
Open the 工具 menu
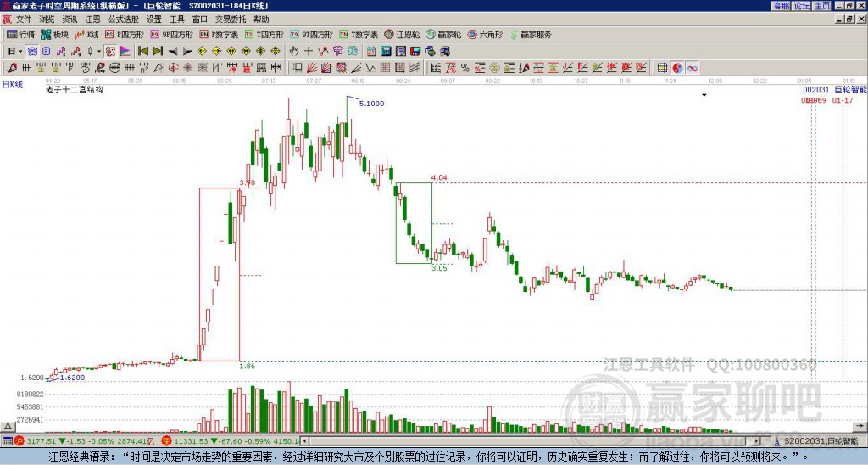[x=176, y=20]
